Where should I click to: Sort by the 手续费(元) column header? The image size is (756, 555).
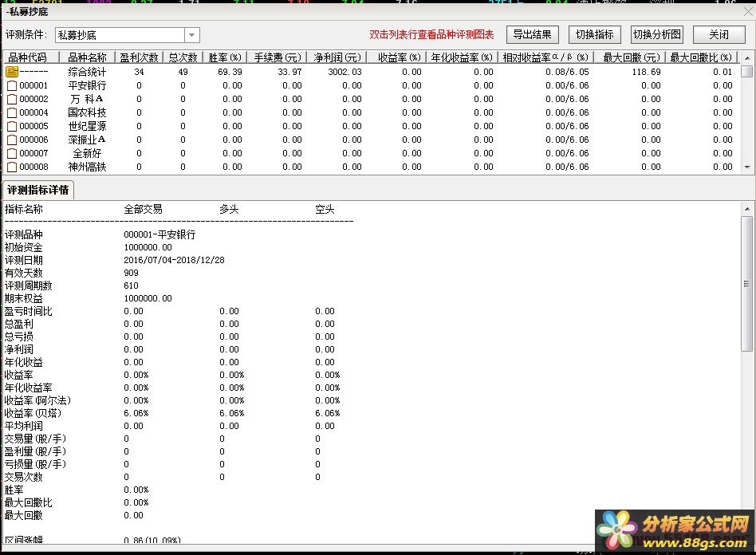(x=278, y=57)
